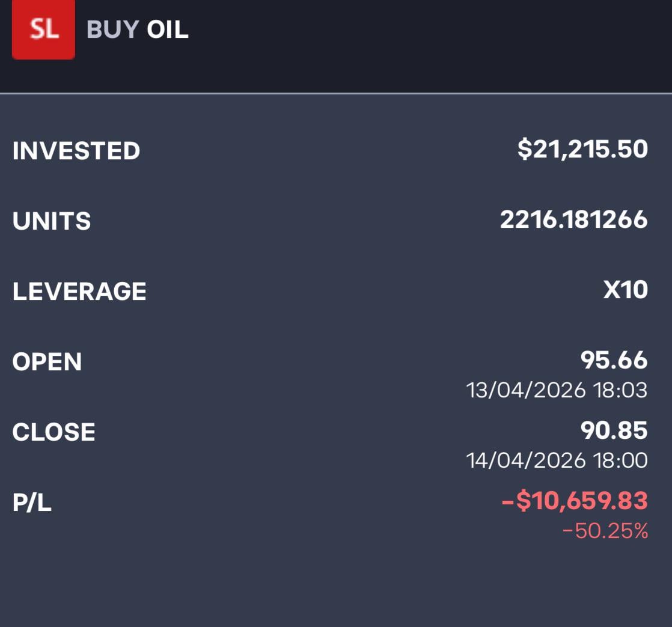
Task: Tap the INVESTED row label
Action: tap(76, 151)
